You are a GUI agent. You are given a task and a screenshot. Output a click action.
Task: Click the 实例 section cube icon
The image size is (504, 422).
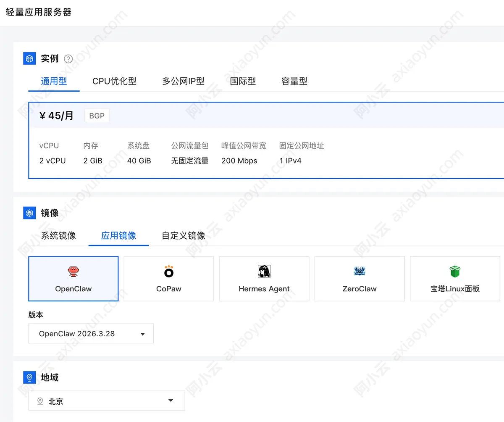pos(29,58)
